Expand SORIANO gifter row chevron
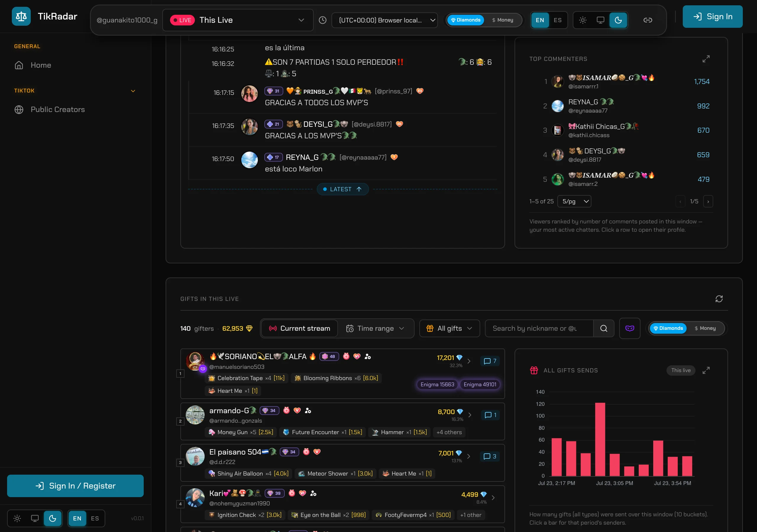This screenshot has width=757, height=532. pos(469,361)
